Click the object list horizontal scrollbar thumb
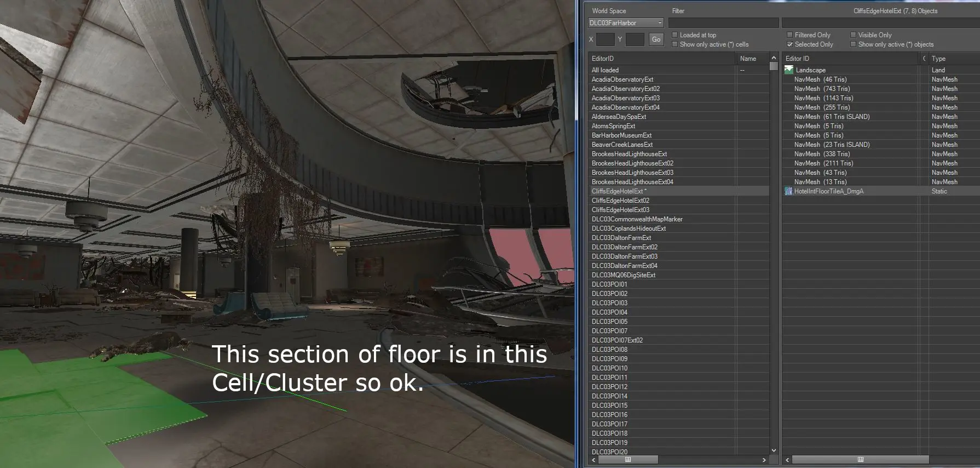This screenshot has width=980, height=468. (860, 460)
